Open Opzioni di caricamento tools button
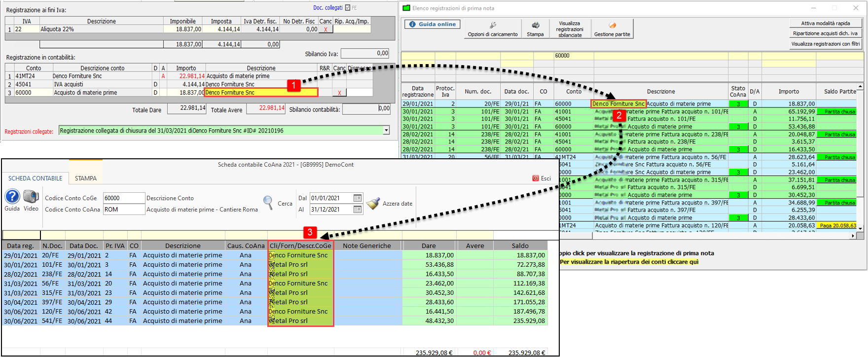 493,29
